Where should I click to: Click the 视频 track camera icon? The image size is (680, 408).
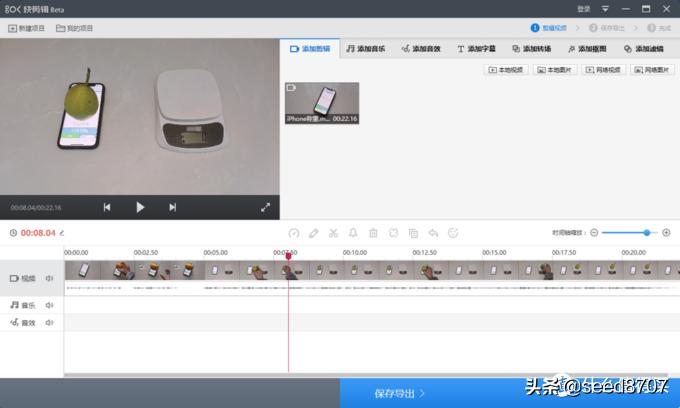point(14,278)
